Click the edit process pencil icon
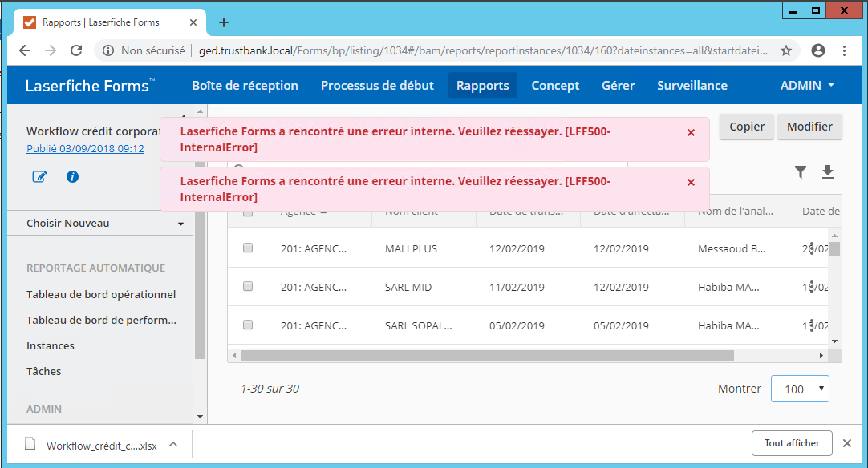This screenshot has width=868, height=468. tap(39, 176)
